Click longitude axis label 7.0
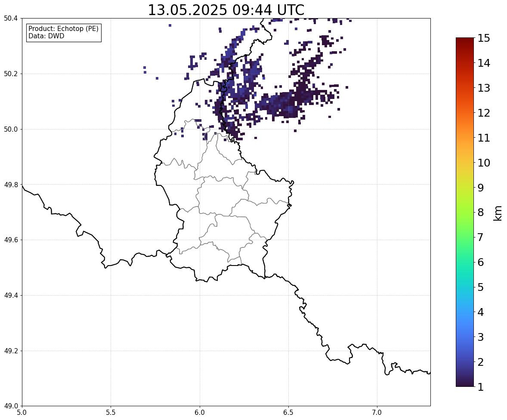507x420 pixels. point(377,413)
